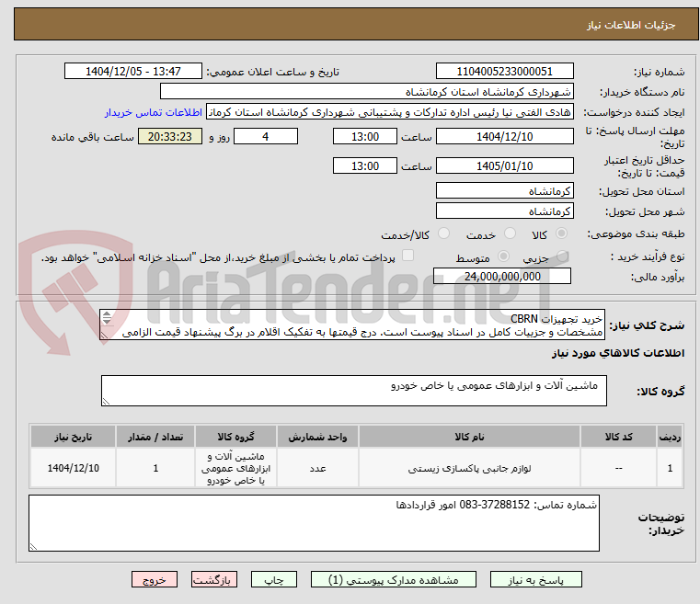Choose the متوسط purchase type radio
700x604 pixels.
click(x=503, y=256)
